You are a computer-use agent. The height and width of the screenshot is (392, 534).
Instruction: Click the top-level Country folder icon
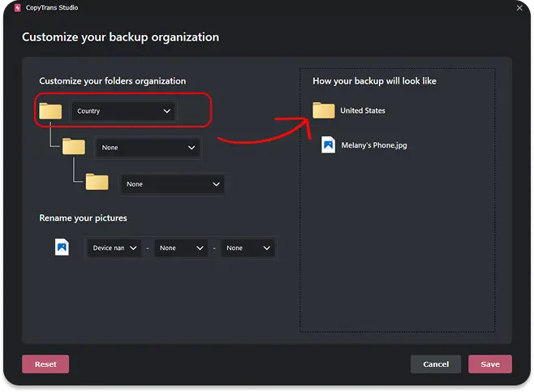point(50,110)
